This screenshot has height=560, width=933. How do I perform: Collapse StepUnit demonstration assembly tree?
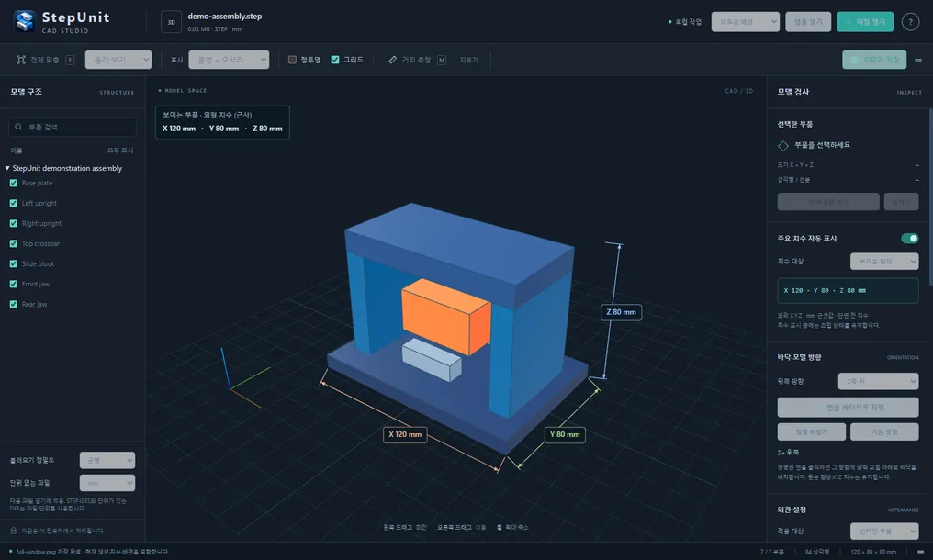tap(7, 168)
